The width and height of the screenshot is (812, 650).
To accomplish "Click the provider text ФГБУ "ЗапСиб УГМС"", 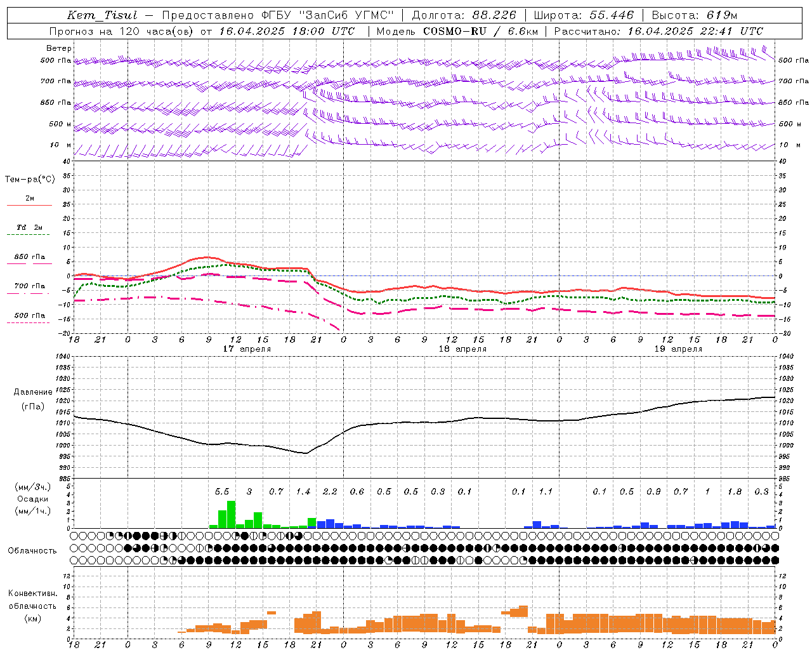I will coord(329,15).
